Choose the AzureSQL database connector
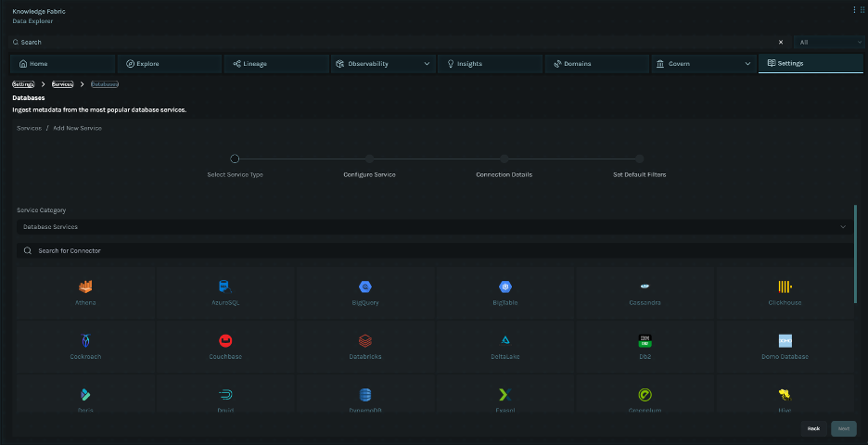Screen dimensions: 868x445 pyautogui.click(x=225, y=286)
